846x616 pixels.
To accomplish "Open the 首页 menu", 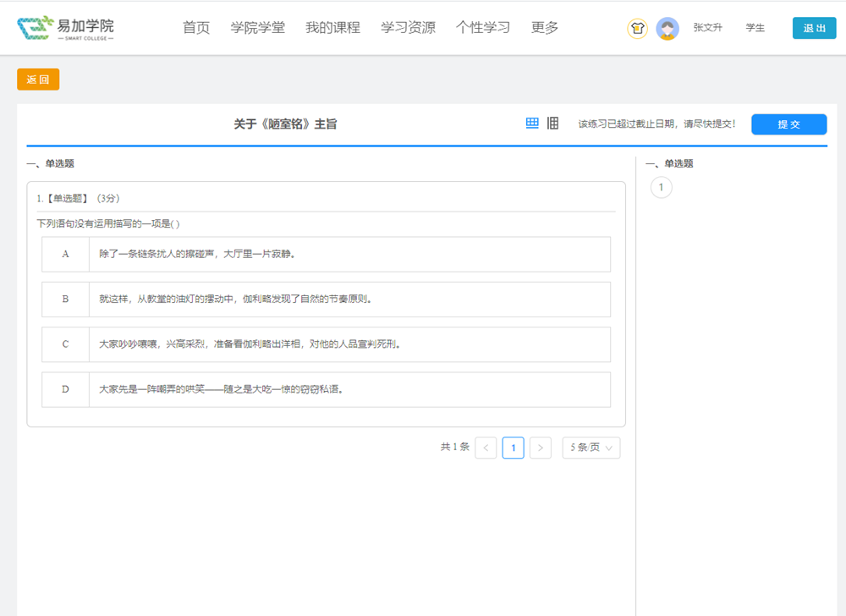I will tap(196, 28).
